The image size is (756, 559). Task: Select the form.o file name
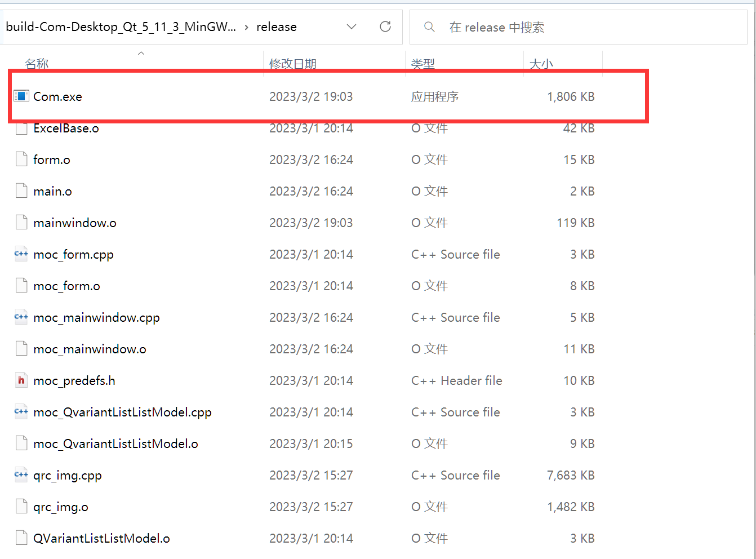pos(52,159)
